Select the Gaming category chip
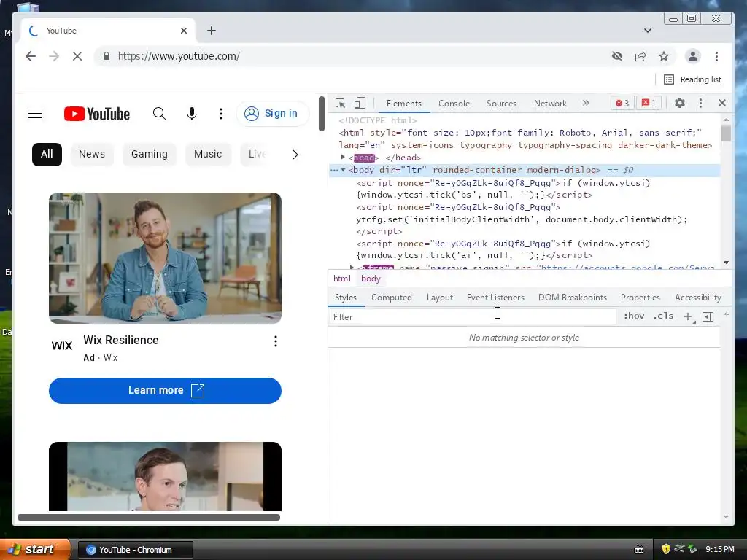Screen dimensions: 747x560 (150, 155)
